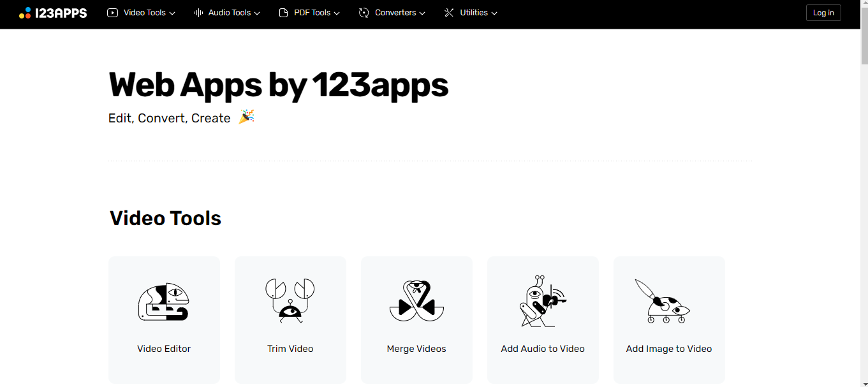This screenshot has width=868, height=387.
Task: Open the Converters menu
Action: click(392, 13)
